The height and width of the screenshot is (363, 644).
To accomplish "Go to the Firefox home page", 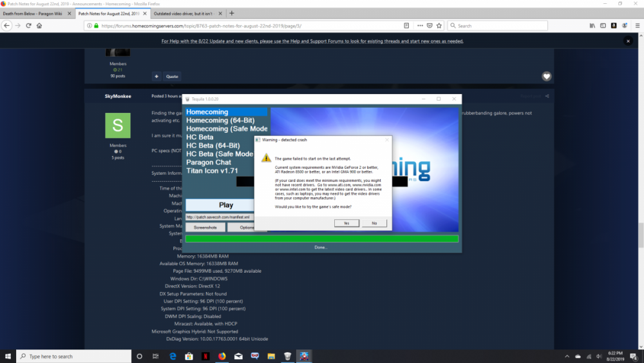I will pos(39,26).
